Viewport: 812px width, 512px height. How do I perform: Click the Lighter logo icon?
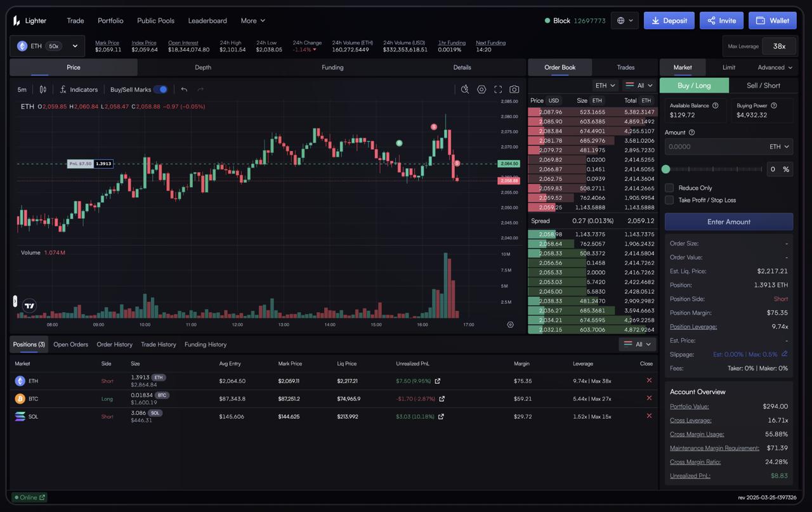(16, 21)
